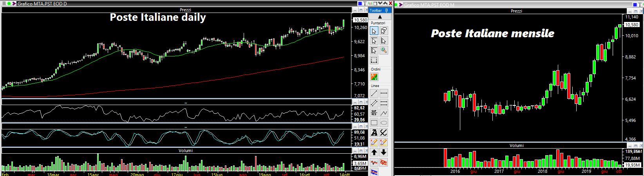The width and height of the screenshot is (644, 176).
Task: Open the Ordini buy/sell icon
Action: 374,77
